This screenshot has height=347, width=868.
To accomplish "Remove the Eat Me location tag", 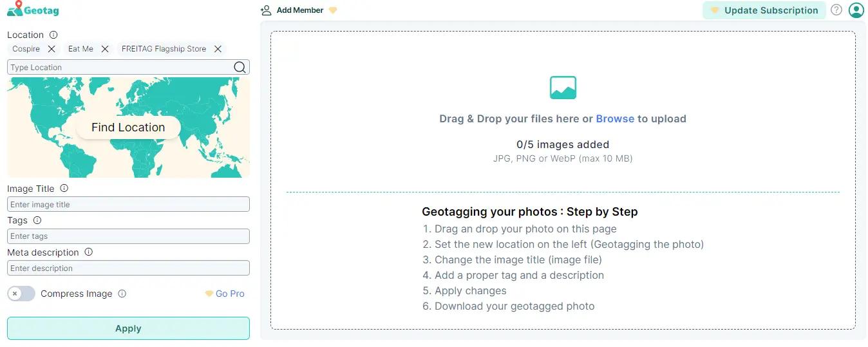I will point(105,49).
